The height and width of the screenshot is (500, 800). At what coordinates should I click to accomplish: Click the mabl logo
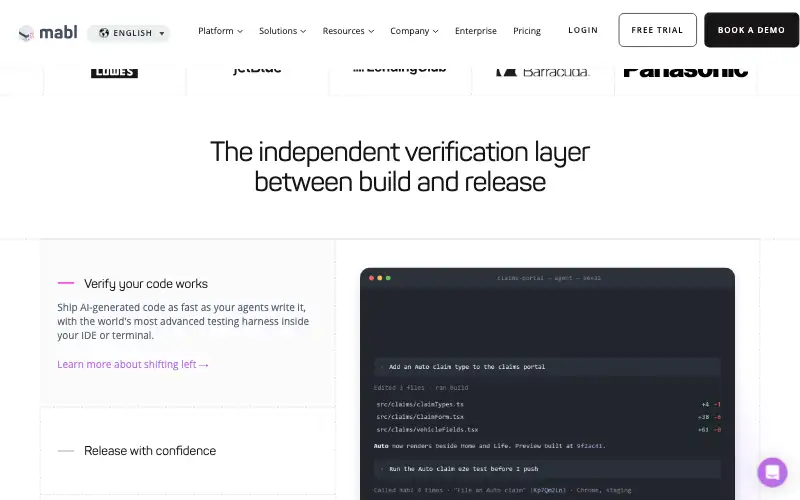[48, 33]
